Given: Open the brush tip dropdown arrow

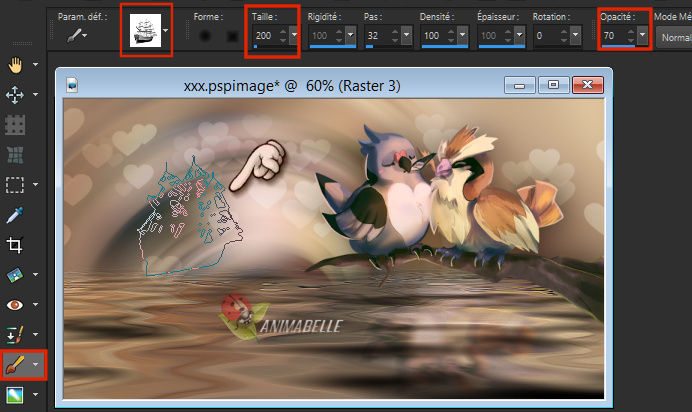Looking at the screenshot, I should 165,30.
